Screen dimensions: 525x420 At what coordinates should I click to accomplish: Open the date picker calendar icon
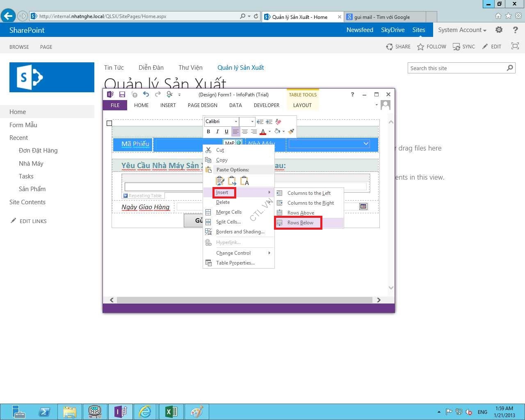point(363,206)
